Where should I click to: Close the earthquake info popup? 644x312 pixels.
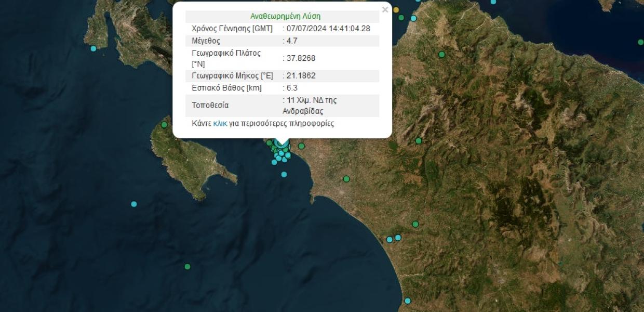click(385, 10)
